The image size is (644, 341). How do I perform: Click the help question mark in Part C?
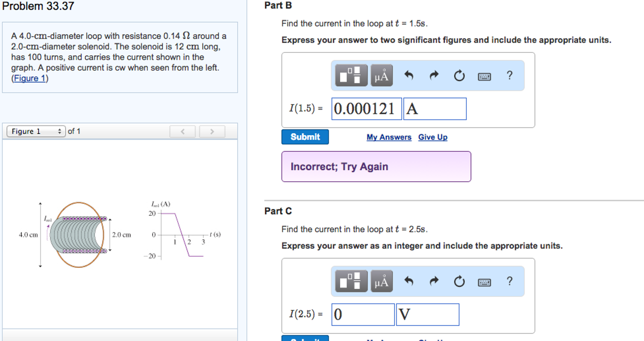click(x=510, y=281)
